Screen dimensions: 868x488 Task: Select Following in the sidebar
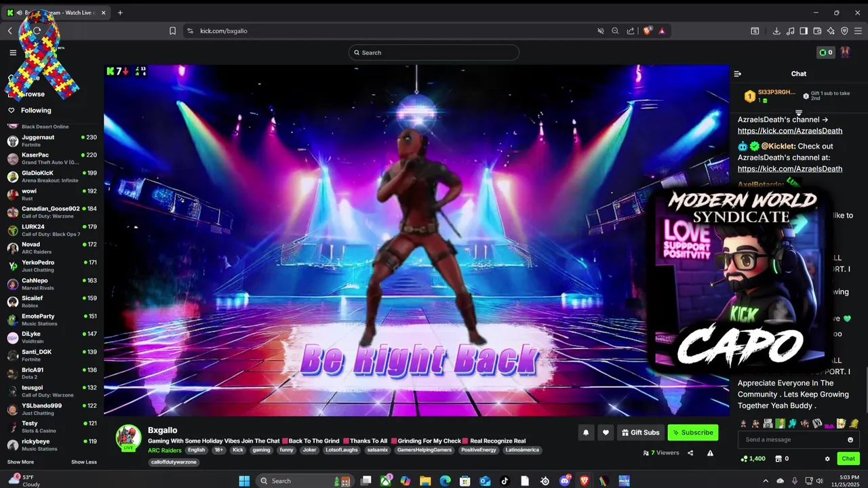35,110
